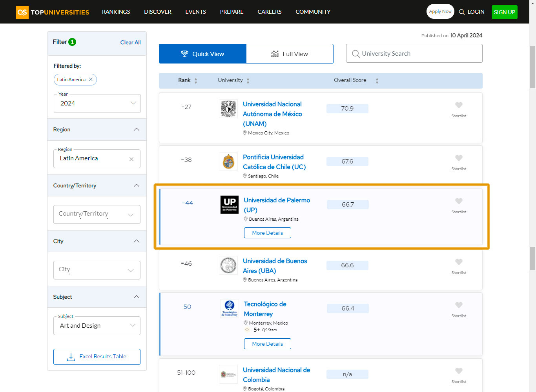Image resolution: width=536 pixels, height=392 pixels.
Task: Open the DISCOVER menu
Action: (x=158, y=12)
